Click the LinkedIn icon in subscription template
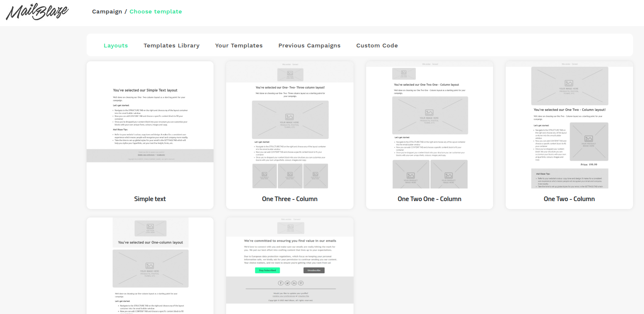Screen dimensions: 644x314 [x=294, y=283]
